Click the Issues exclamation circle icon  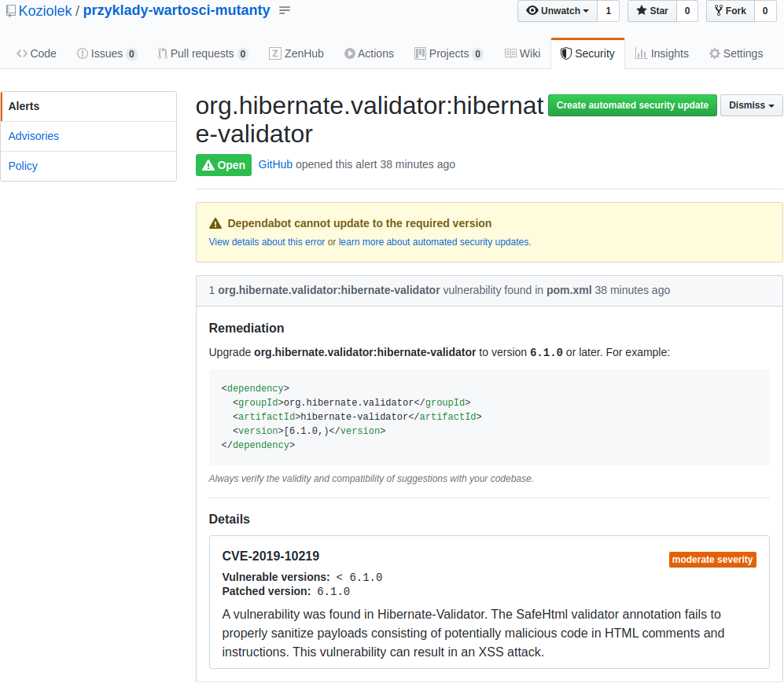tap(83, 53)
